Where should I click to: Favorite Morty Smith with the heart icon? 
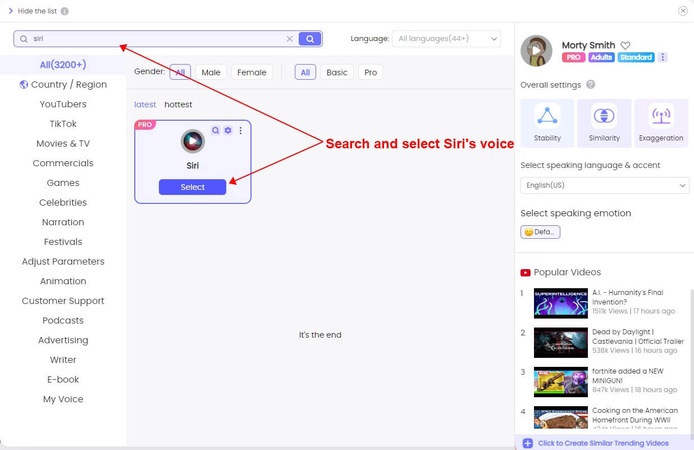click(x=625, y=45)
